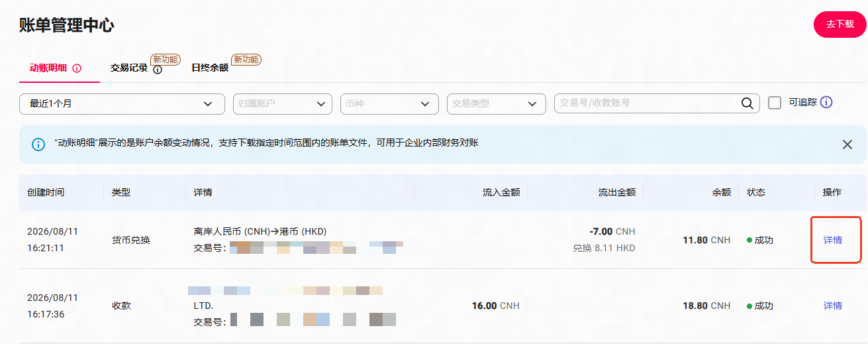Click the -7.00 CNH outflow amount
Screen dimensions: 868x344
[x=612, y=231]
